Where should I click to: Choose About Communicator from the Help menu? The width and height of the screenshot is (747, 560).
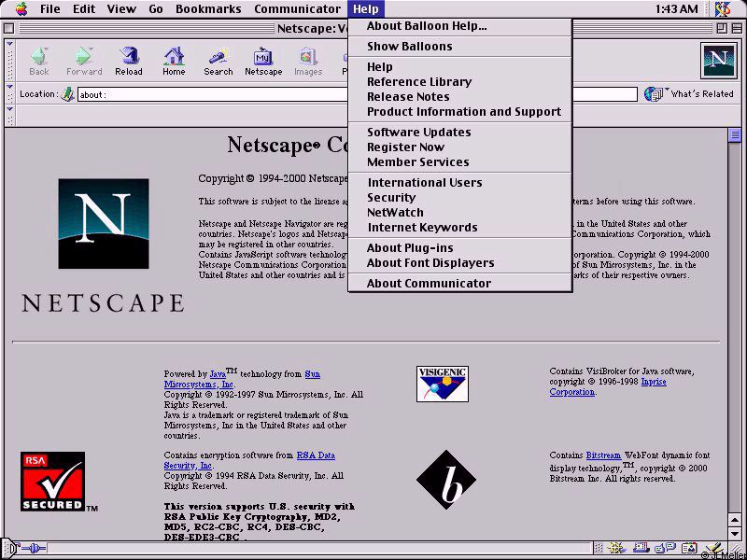[460, 284]
